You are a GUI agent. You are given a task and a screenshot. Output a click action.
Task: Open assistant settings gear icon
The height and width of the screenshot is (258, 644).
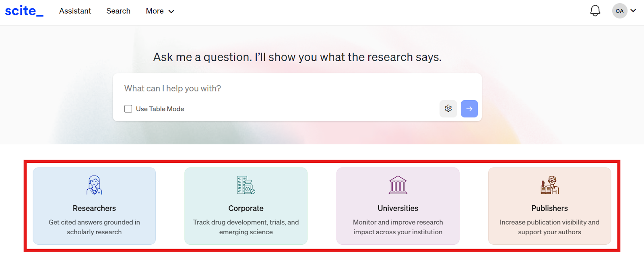(x=448, y=109)
